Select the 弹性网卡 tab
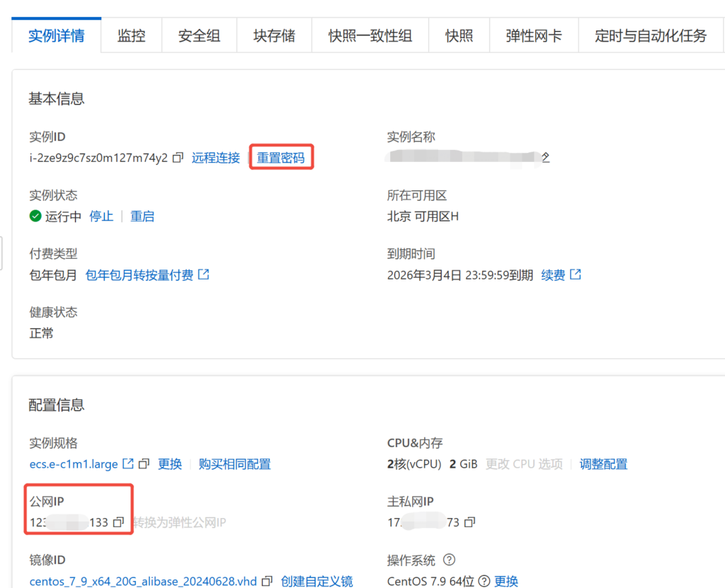This screenshot has width=725, height=588. click(x=534, y=35)
